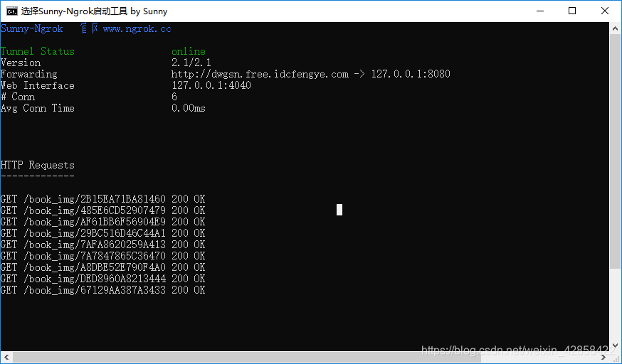Screen dimensions: 622x364
Task: Click the horizontal scrollbar thumb
Action: [247, 358]
